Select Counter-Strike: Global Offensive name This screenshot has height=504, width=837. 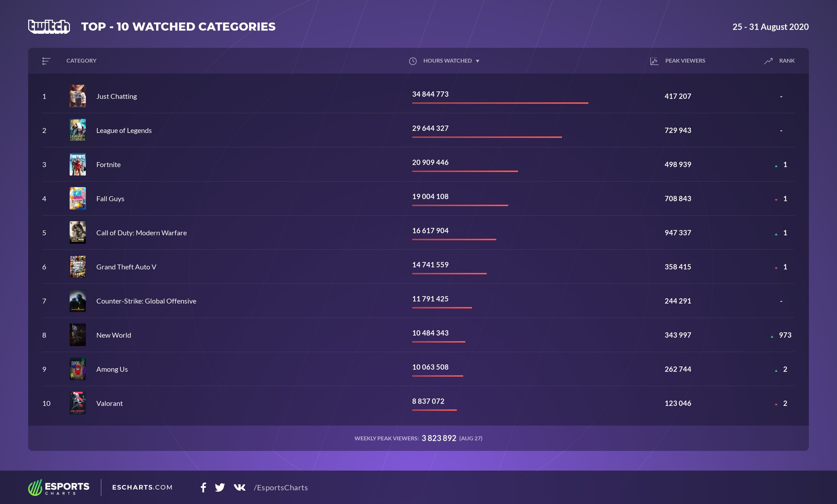tap(146, 301)
